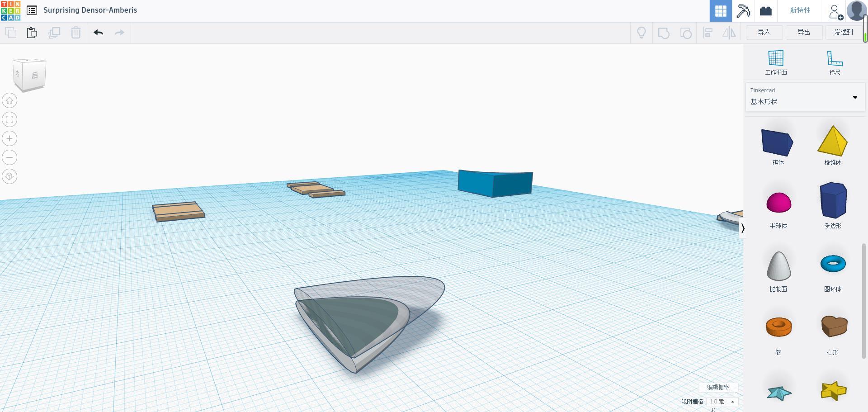Undo the last action
The image size is (868, 412).
[x=99, y=33]
